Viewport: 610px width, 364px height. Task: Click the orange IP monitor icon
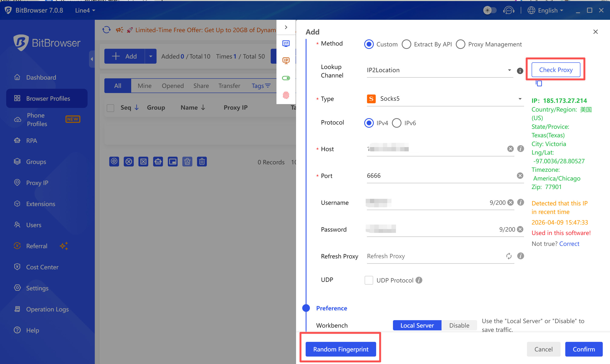point(286,61)
